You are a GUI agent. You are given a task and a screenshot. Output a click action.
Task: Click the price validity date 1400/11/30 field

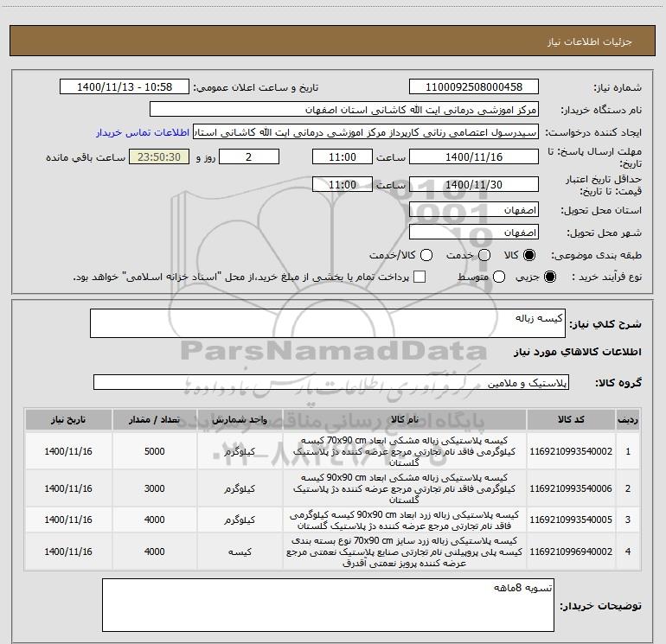coord(474,184)
